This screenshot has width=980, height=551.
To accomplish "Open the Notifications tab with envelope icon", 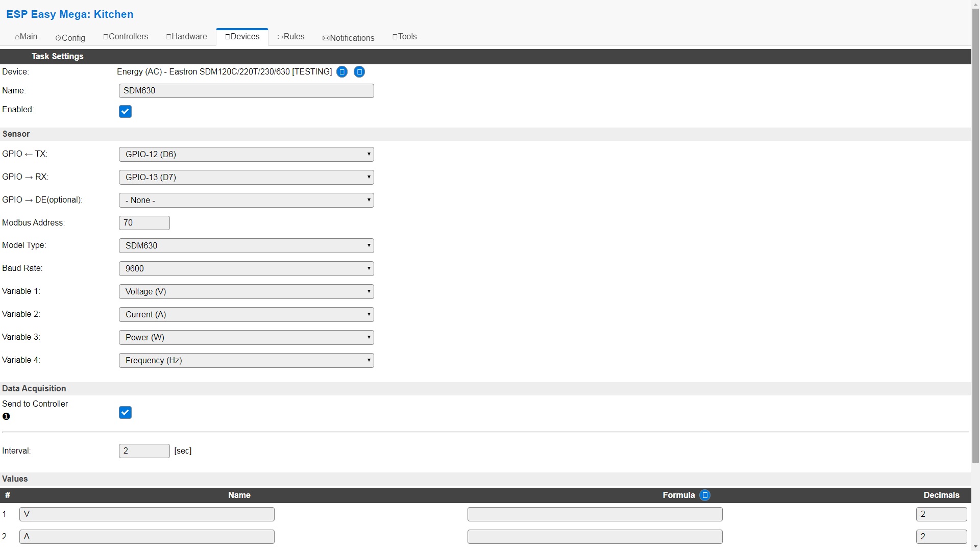I will [x=348, y=38].
